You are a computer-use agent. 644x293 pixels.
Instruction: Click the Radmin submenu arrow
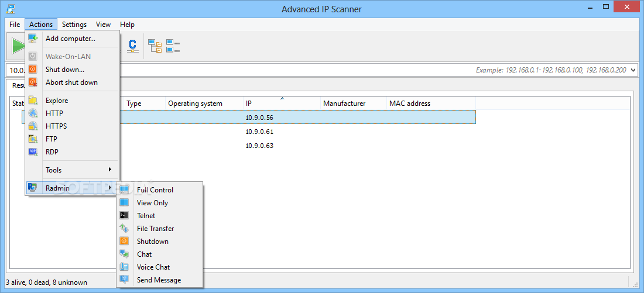[x=110, y=188]
